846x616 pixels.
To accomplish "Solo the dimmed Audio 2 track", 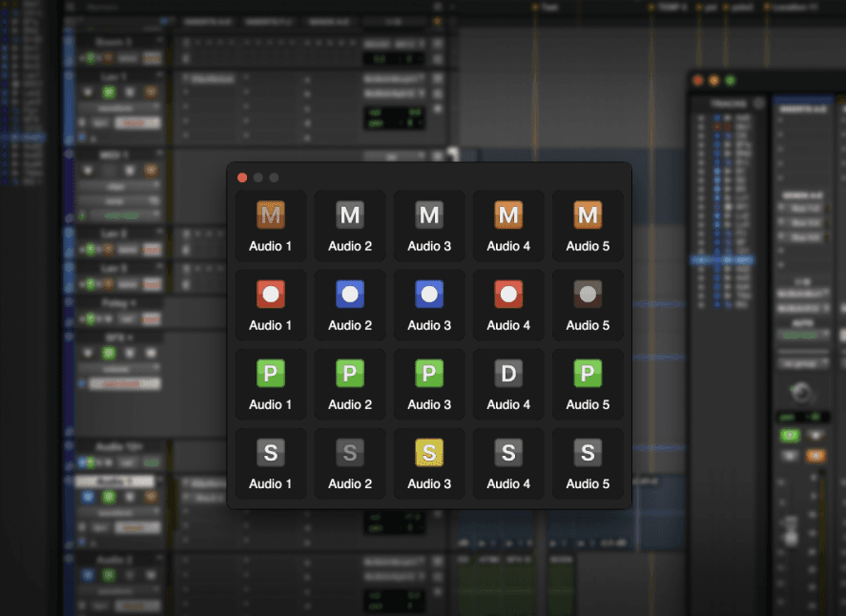I will click(x=350, y=453).
